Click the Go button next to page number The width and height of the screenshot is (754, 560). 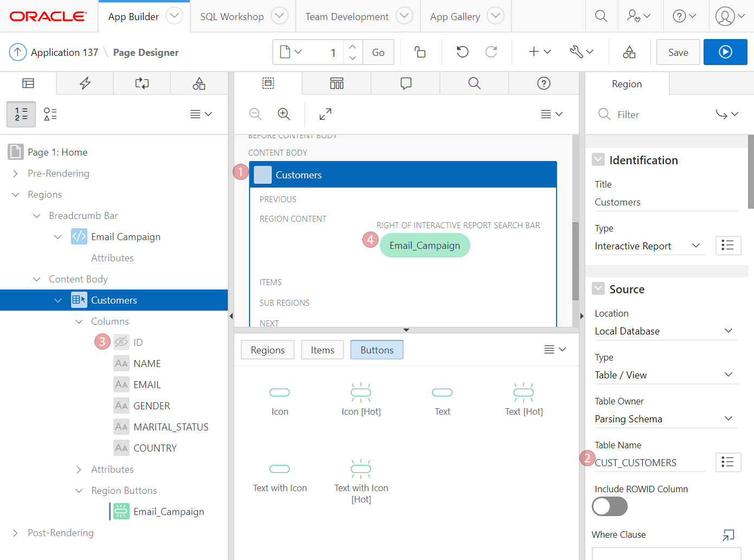(378, 52)
